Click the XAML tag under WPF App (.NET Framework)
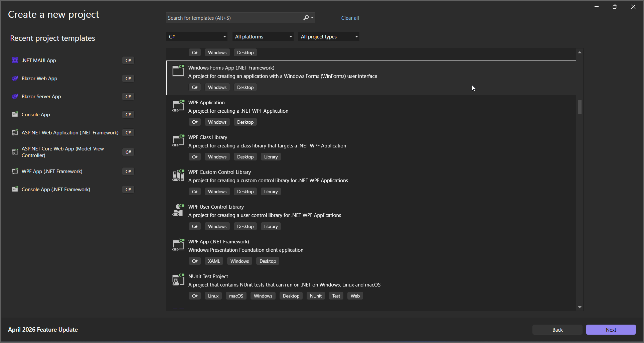644x343 pixels. pyautogui.click(x=214, y=261)
